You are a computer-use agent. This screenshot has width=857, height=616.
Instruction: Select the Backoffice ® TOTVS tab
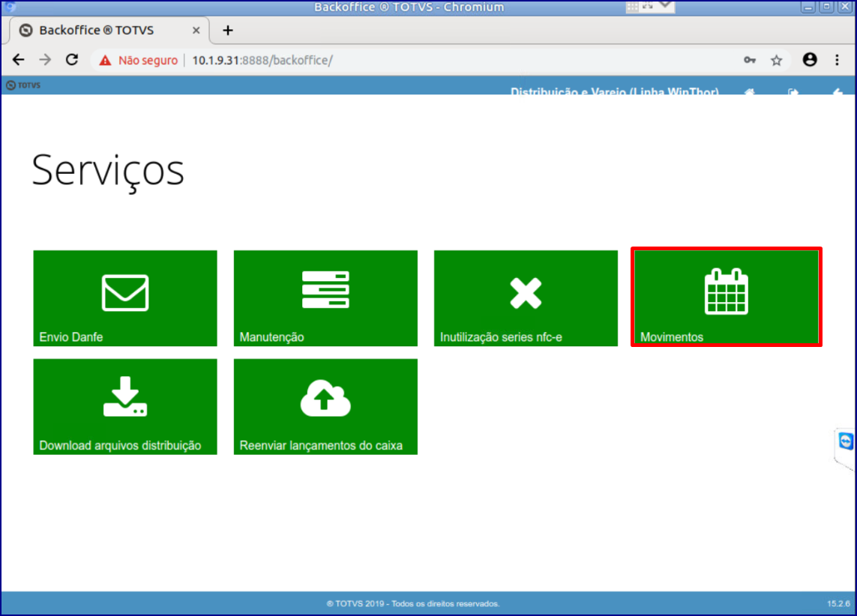[109, 31]
